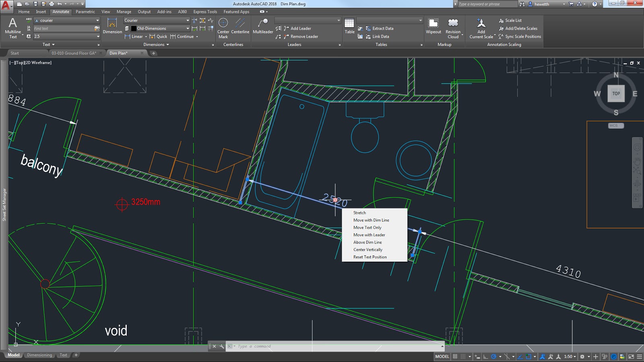Select the Multiline Text tool
Image resolution: width=644 pixels, height=362 pixels.
click(13, 28)
